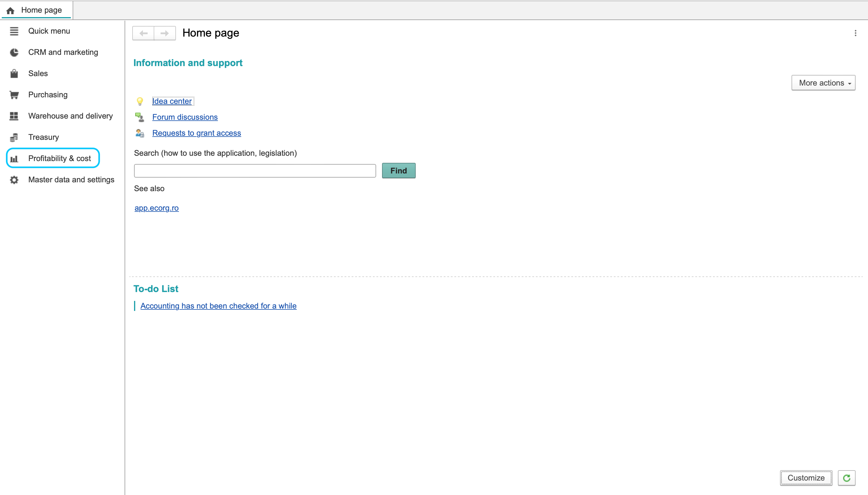Switch to the Home page tab
The height and width of the screenshot is (495, 868).
(36, 10)
